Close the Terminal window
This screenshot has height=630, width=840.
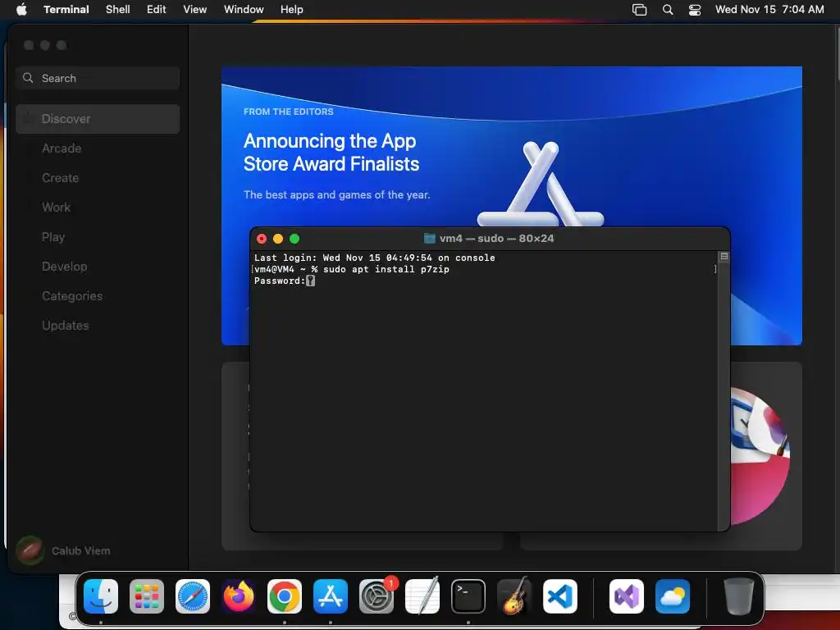coord(262,239)
